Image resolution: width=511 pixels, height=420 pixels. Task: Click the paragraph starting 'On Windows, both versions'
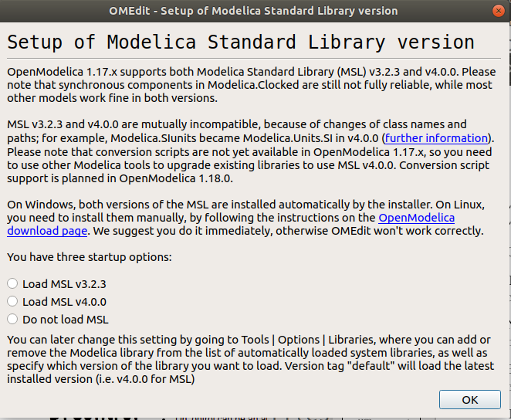tap(245, 217)
